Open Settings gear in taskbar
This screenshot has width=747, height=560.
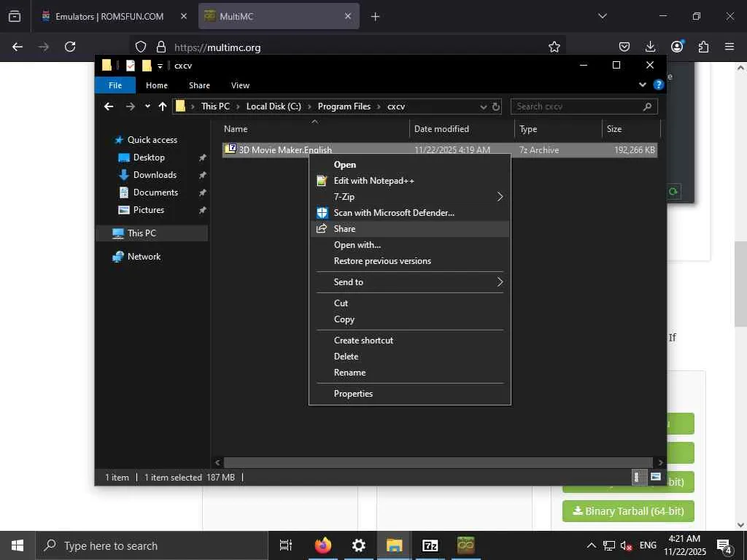(x=358, y=545)
